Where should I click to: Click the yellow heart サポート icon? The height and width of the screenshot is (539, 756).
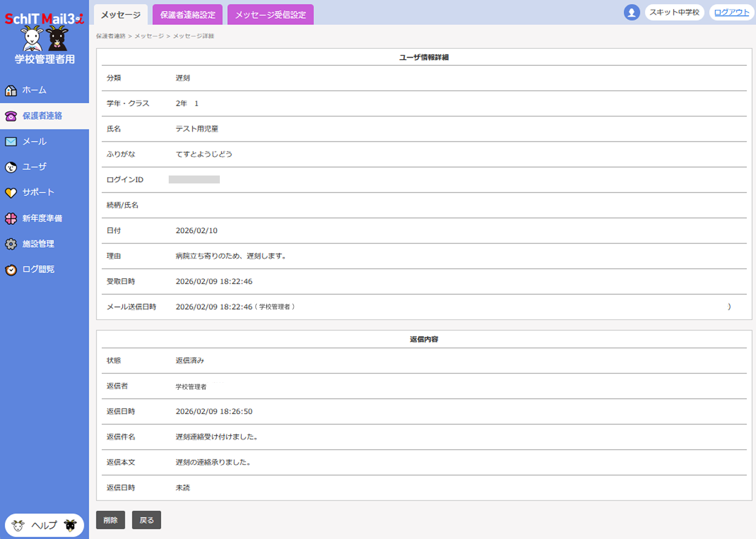pyautogui.click(x=11, y=193)
